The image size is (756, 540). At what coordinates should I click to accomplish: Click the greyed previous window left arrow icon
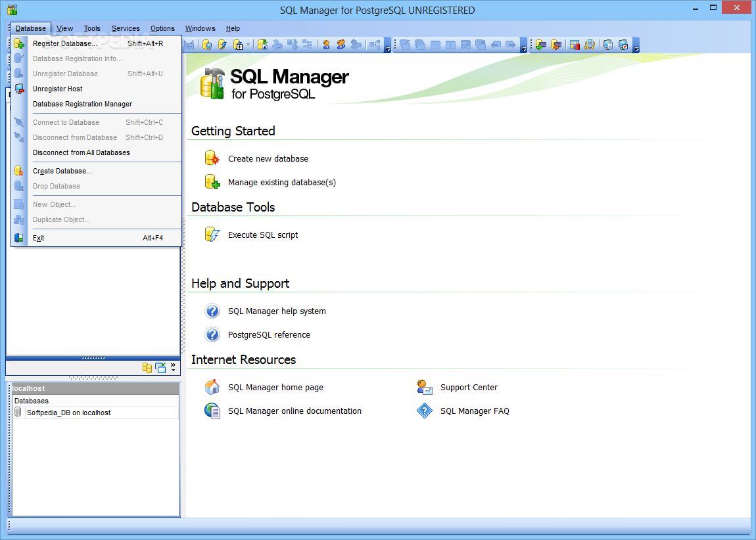pos(496,45)
